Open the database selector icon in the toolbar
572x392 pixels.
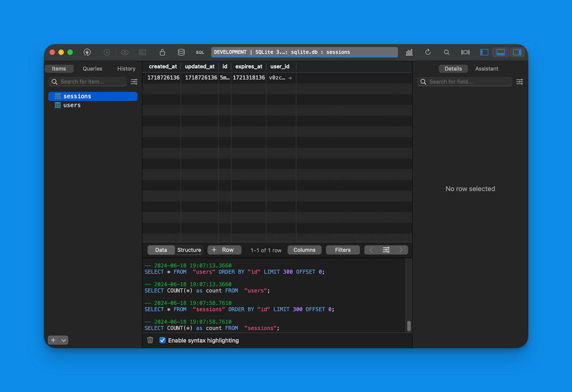coord(181,52)
